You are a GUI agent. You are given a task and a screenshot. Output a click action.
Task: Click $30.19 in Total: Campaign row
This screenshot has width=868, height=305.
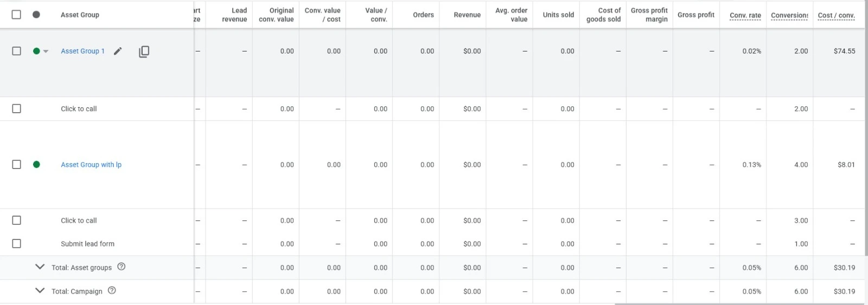pos(844,291)
